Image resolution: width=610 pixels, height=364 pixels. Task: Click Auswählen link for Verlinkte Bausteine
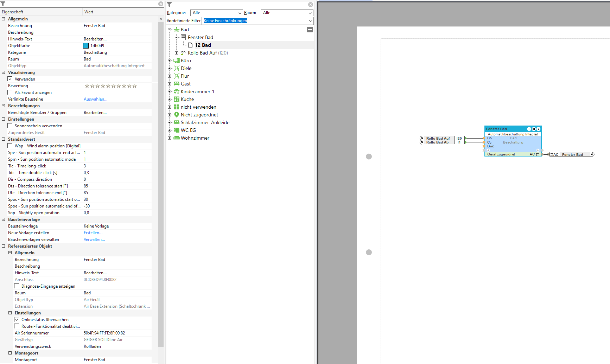coord(95,99)
